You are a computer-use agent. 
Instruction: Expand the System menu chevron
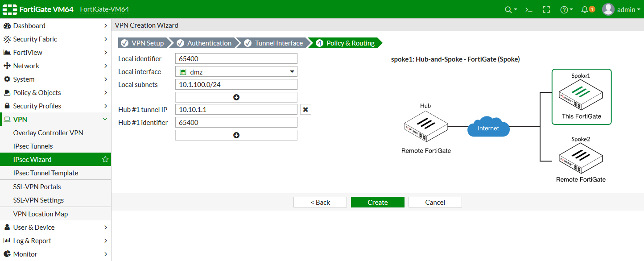coord(106,79)
